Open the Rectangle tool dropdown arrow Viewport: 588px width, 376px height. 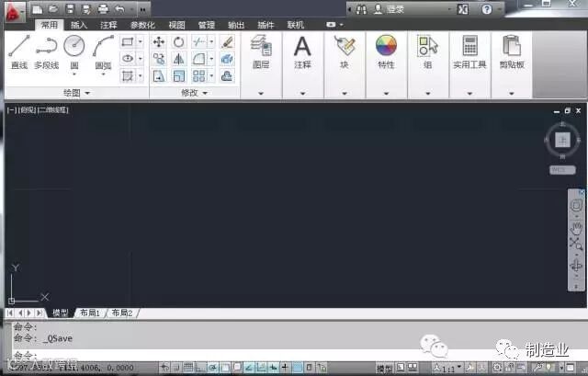coord(140,41)
